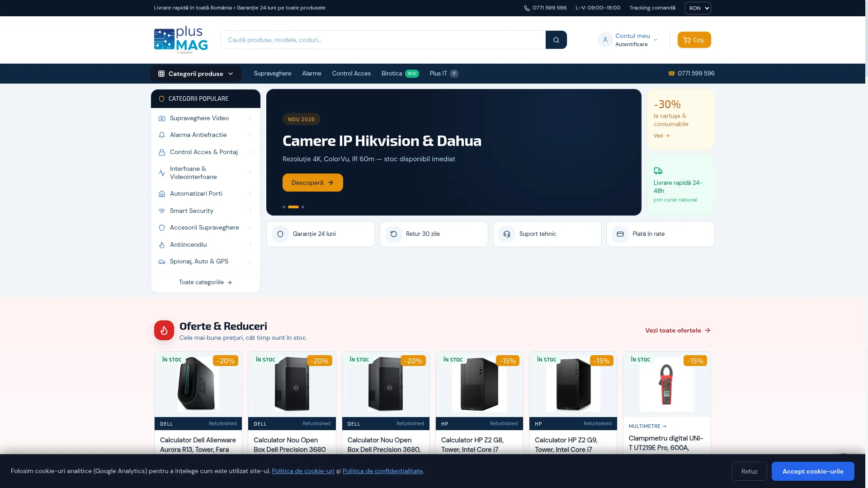Expand Control Acces & Pontaj chevron
868x488 pixels.
250,152
